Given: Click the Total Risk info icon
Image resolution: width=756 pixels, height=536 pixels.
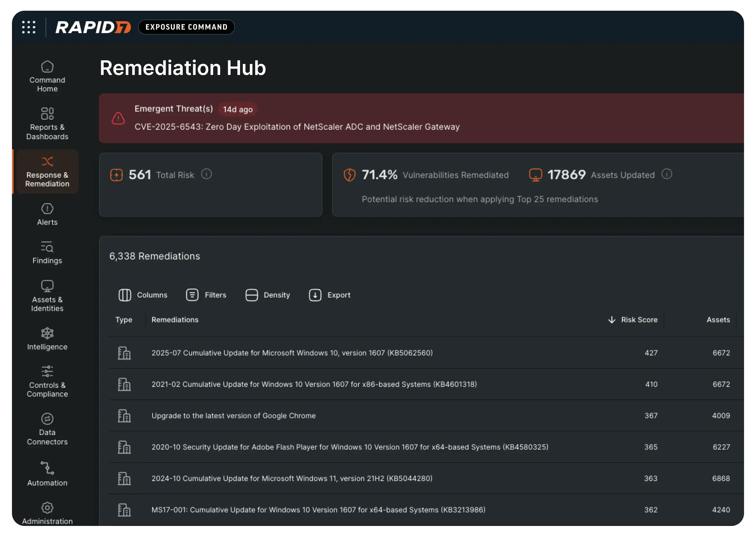Looking at the screenshot, I should click(x=206, y=174).
